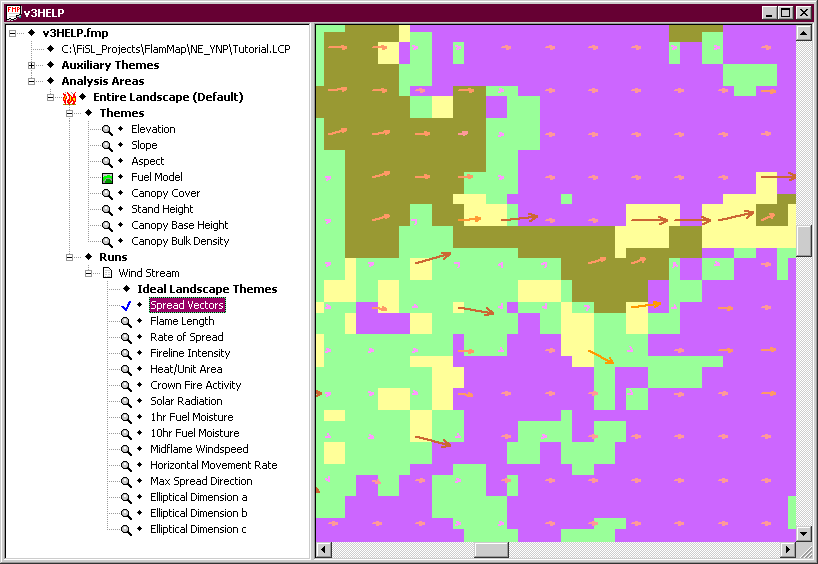The image size is (818, 564).
Task: Select the Max Spread Direction output
Action: tap(201, 481)
